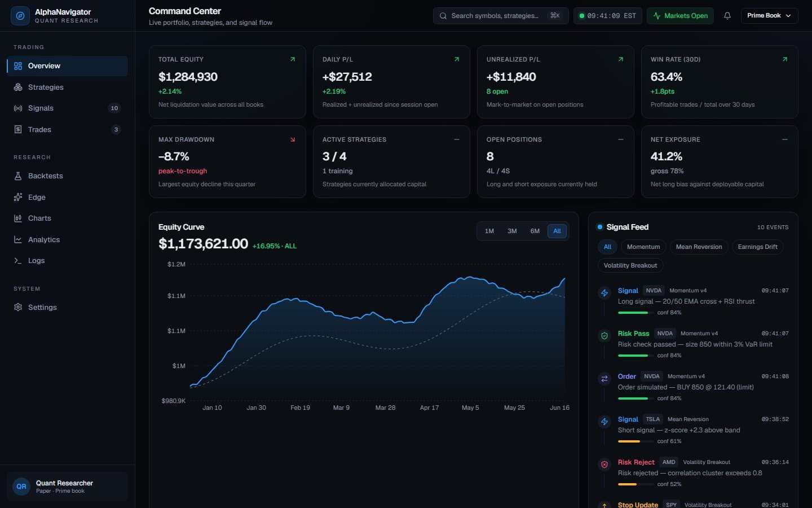Open the Signals page
This screenshot has width=812, height=508.
coord(67,108)
